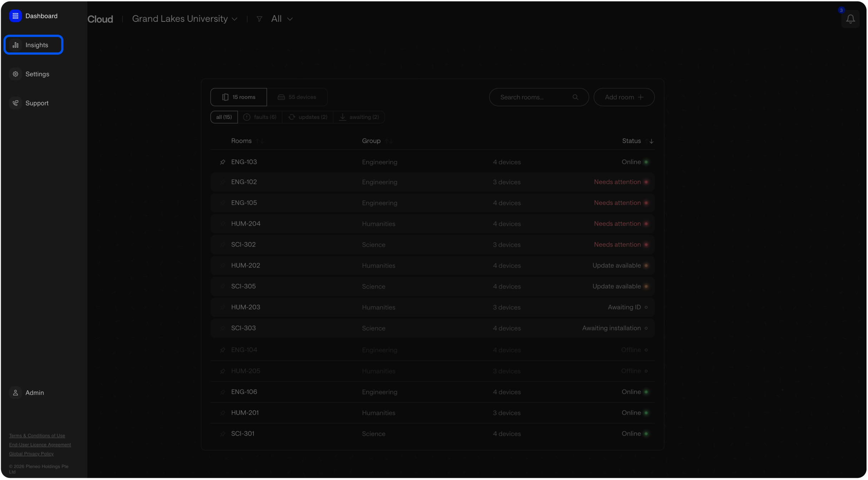
Task: Click the filter funnel icon
Action: click(x=259, y=19)
